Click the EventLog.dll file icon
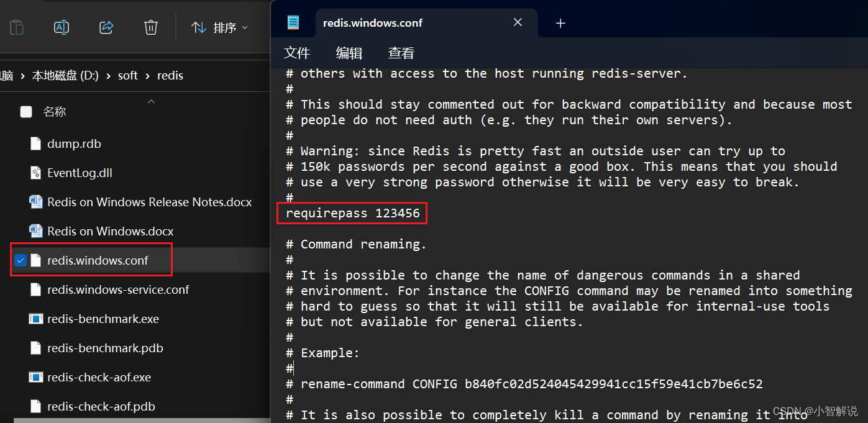 coord(35,173)
